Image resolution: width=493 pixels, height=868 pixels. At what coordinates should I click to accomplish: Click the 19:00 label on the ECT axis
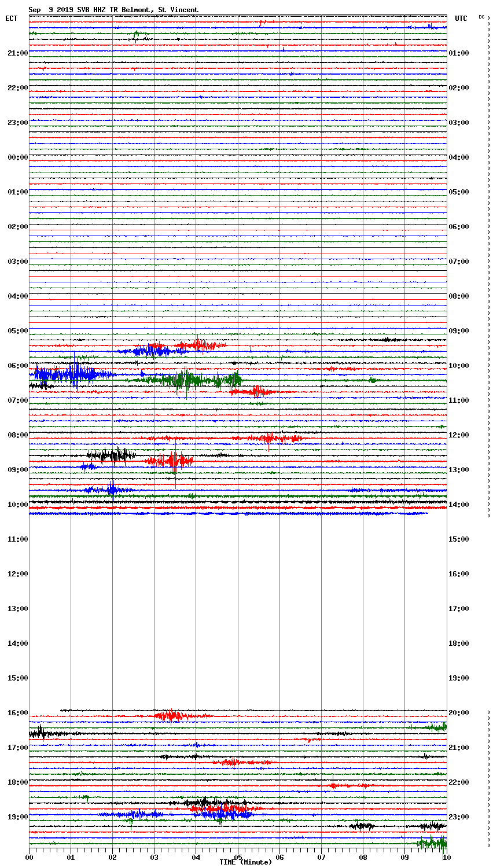(x=17, y=817)
